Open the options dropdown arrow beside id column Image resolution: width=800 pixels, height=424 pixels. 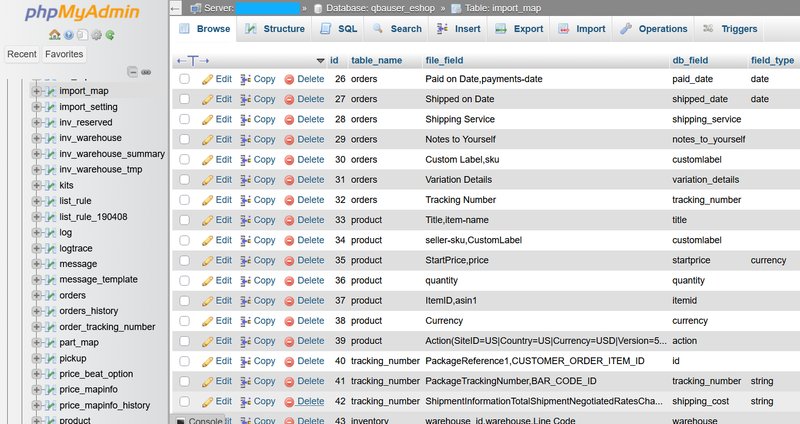click(x=320, y=61)
